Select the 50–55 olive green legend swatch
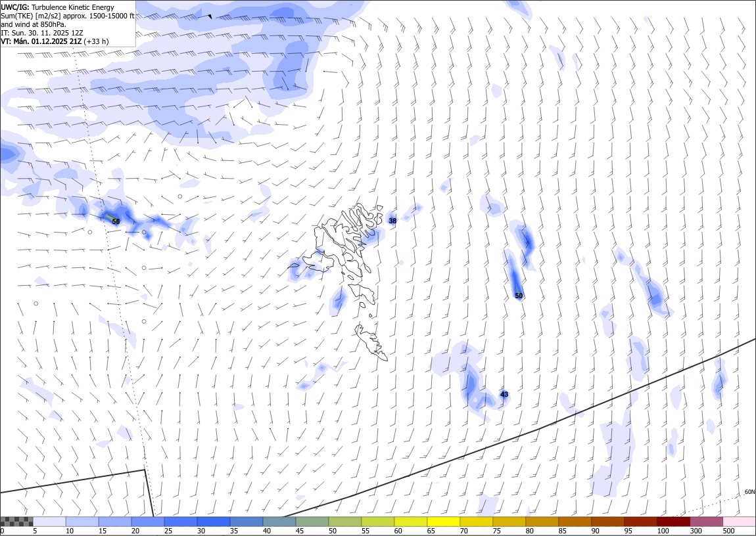This screenshot has height=536, width=756. pyautogui.click(x=345, y=522)
